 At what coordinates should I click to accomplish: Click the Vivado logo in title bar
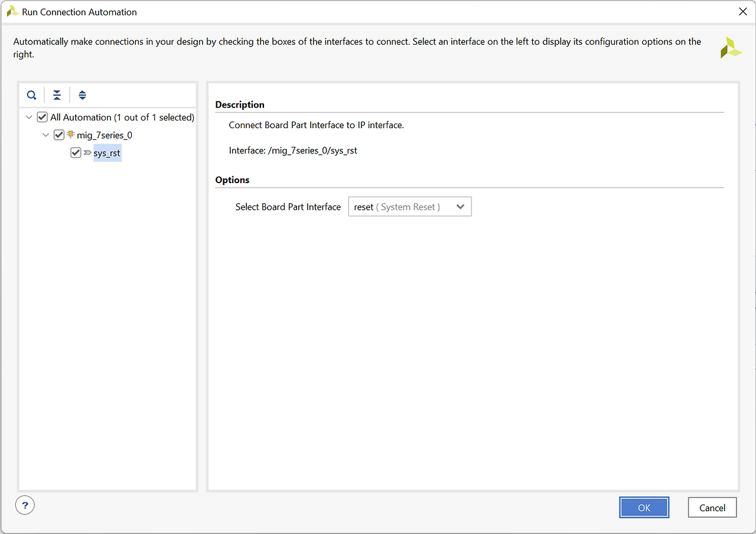12,11
